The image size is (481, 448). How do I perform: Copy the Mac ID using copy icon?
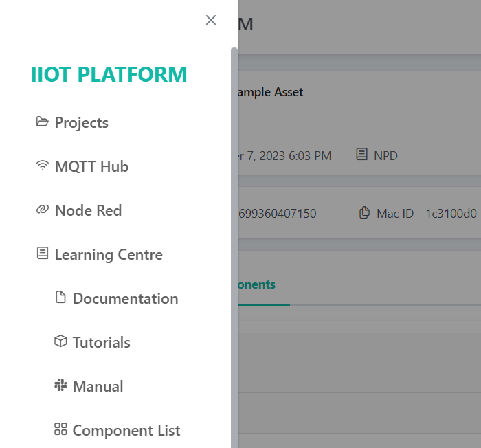[364, 212]
